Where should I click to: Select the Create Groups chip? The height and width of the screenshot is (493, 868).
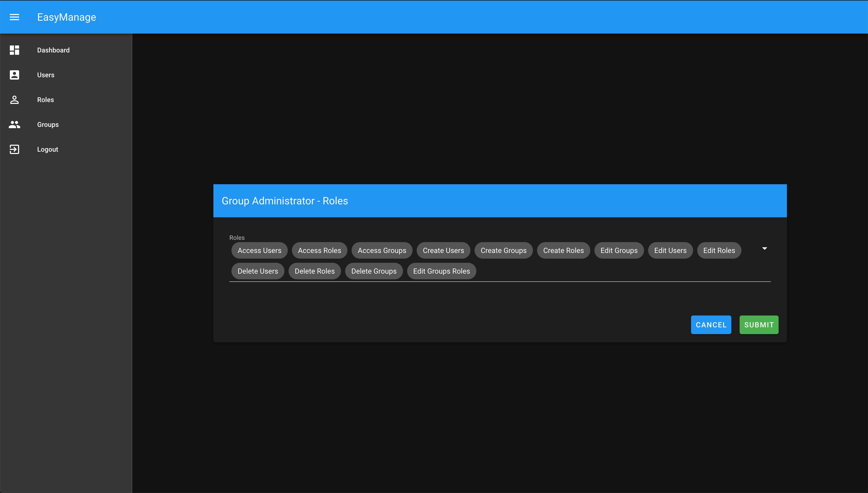pyautogui.click(x=503, y=251)
